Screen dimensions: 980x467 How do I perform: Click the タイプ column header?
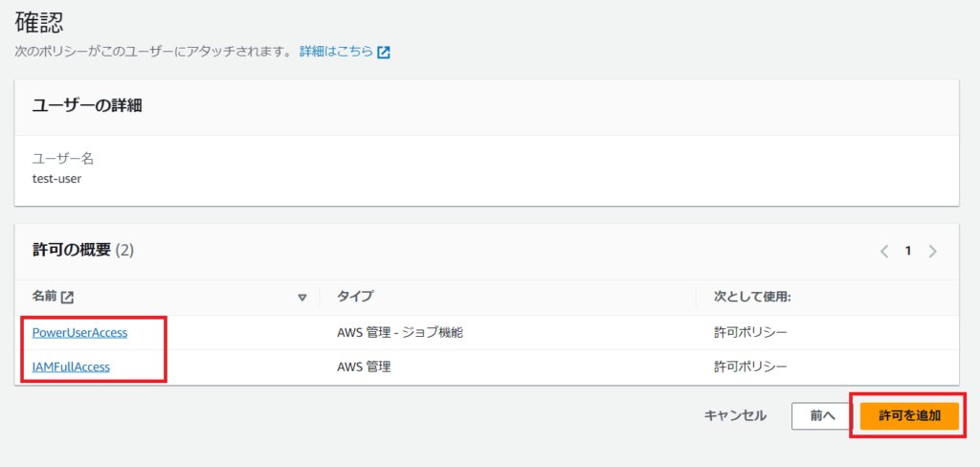[355, 298]
